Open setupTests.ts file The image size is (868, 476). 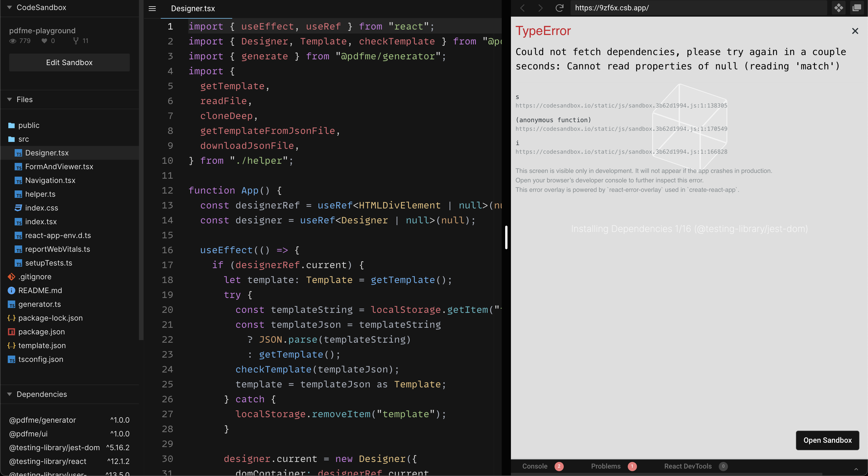[x=69, y=263]
